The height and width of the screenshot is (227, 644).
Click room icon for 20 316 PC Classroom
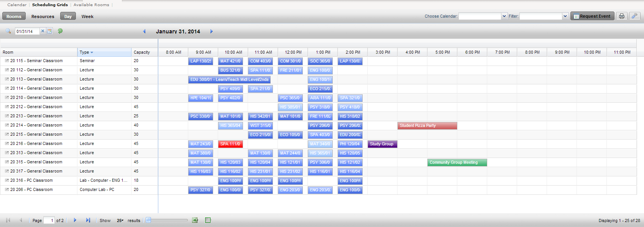click(7, 180)
